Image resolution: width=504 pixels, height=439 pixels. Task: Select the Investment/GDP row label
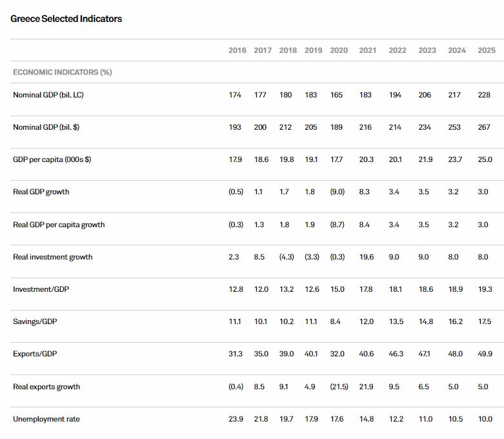41,289
